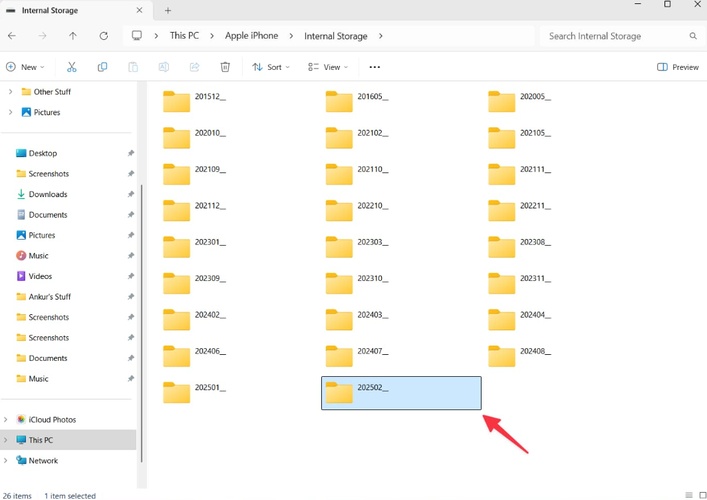This screenshot has width=707, height=500.
Task: Expand the Pictures tree node
Action: [x=10, y=112]
